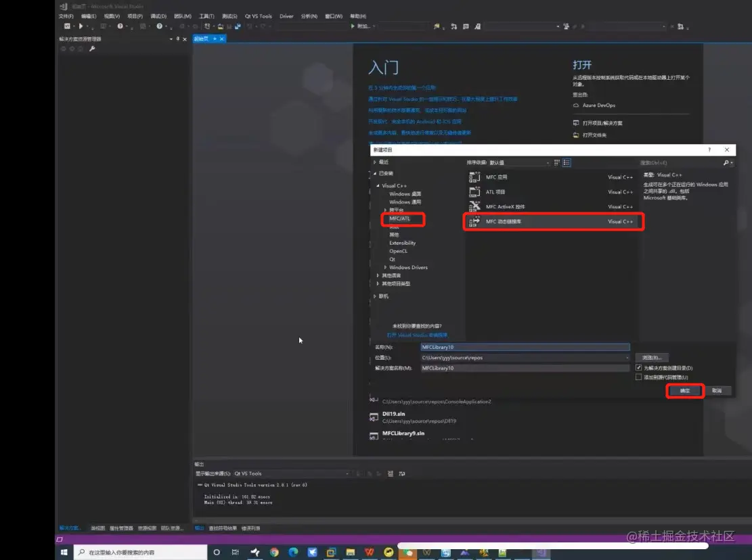Screen dimensions: 752x560
Task: Click the Cortana circle icon
Action: pos(217,553)
